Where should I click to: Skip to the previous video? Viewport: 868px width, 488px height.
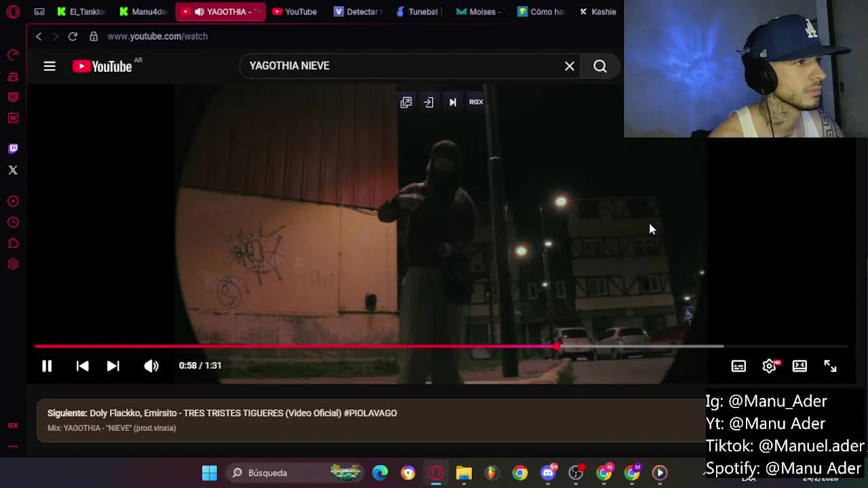pos(82,366)
